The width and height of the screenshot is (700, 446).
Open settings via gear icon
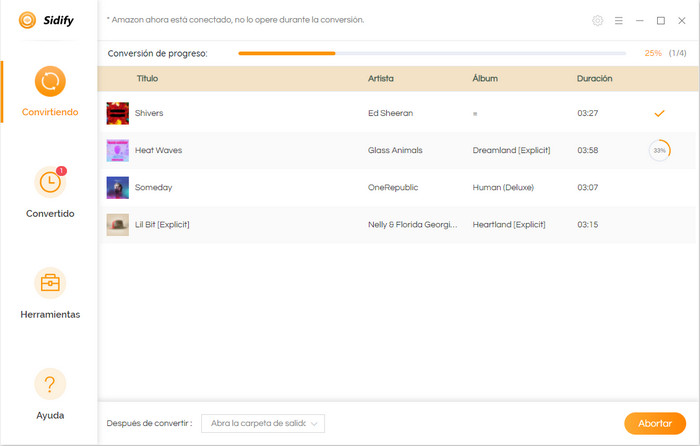click(x=597, y=21)
